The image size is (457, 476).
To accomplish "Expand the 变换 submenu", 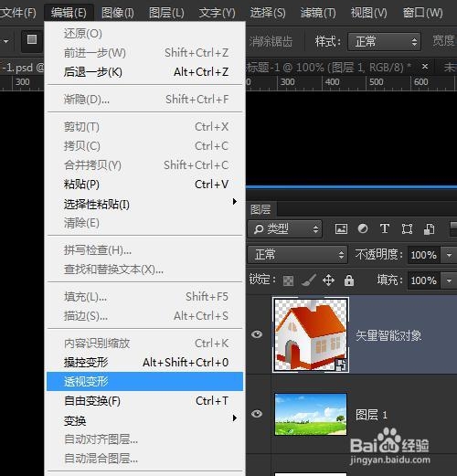I will (145, 420).
